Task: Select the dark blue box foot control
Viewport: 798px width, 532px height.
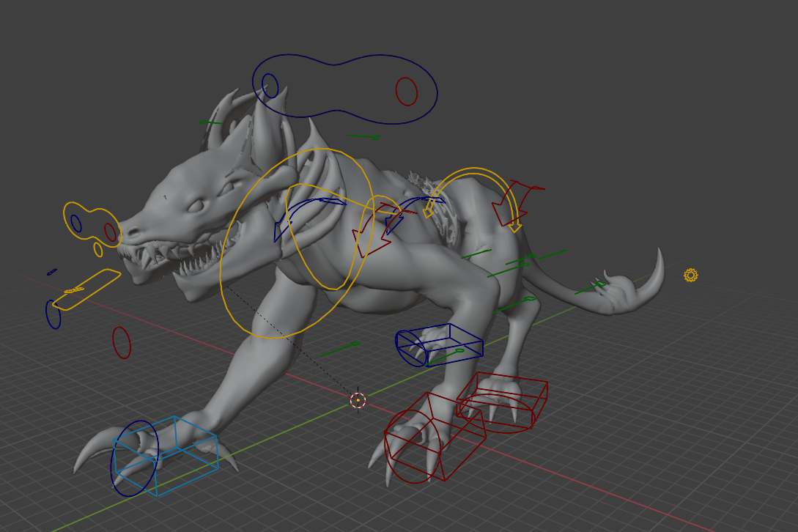Action: tap(439, 344)
